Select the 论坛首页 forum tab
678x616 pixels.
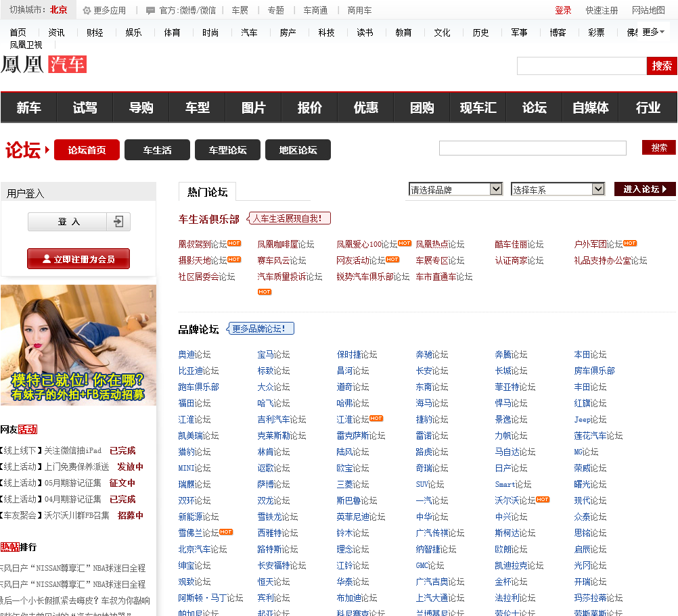point(87,150)
